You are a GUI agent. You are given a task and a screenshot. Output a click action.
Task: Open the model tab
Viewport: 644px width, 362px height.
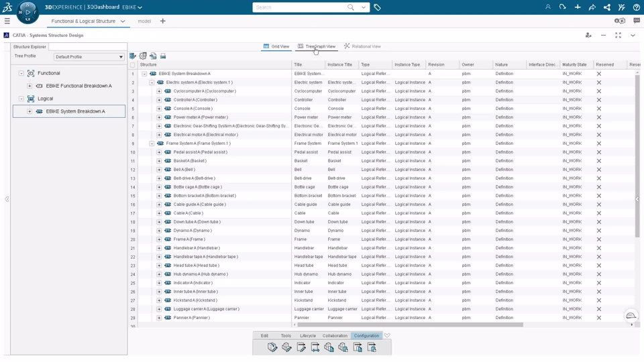[x=144, y=21]
